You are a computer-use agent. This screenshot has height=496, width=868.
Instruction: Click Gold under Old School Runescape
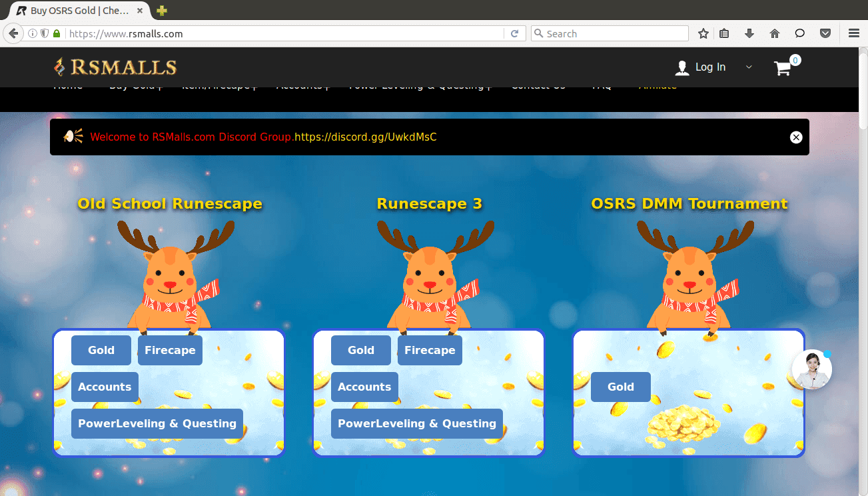tap(101, 350)
